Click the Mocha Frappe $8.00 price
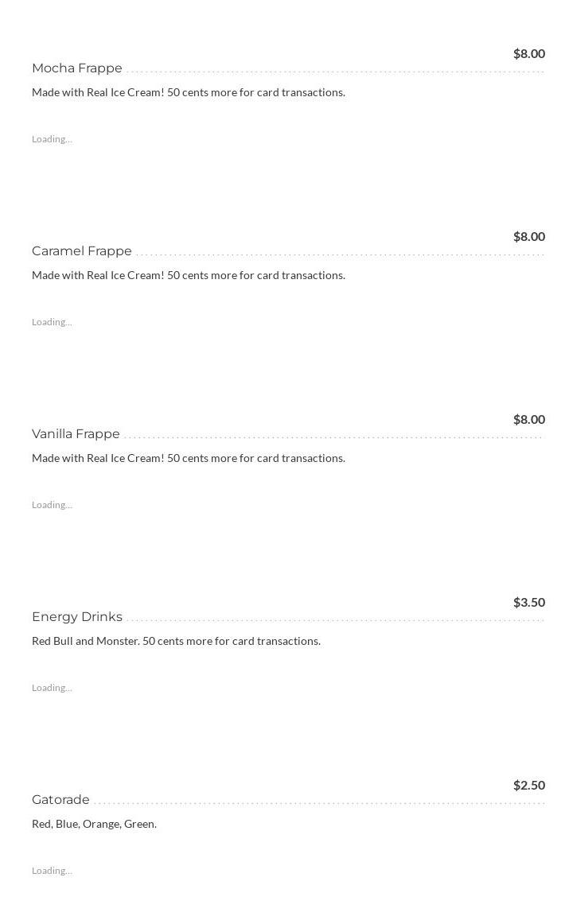This screenshot has height=924, width=565. (528, 54)
